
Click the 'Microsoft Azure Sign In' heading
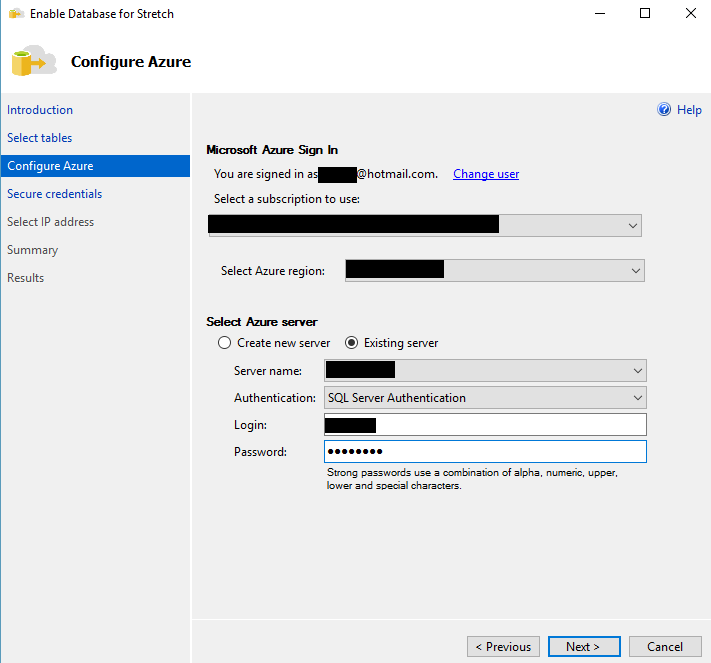click(272, 150)
